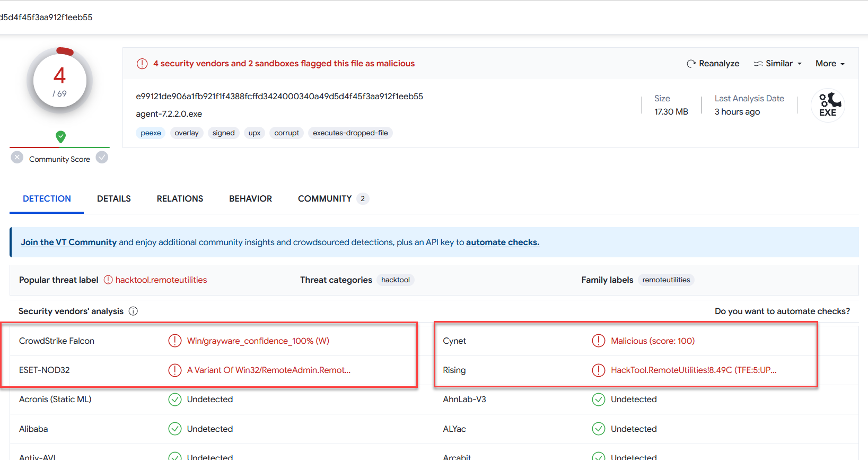The image size is (868, 460).
Task: Follow the automate checks link in banner
Action: point(502,242)
